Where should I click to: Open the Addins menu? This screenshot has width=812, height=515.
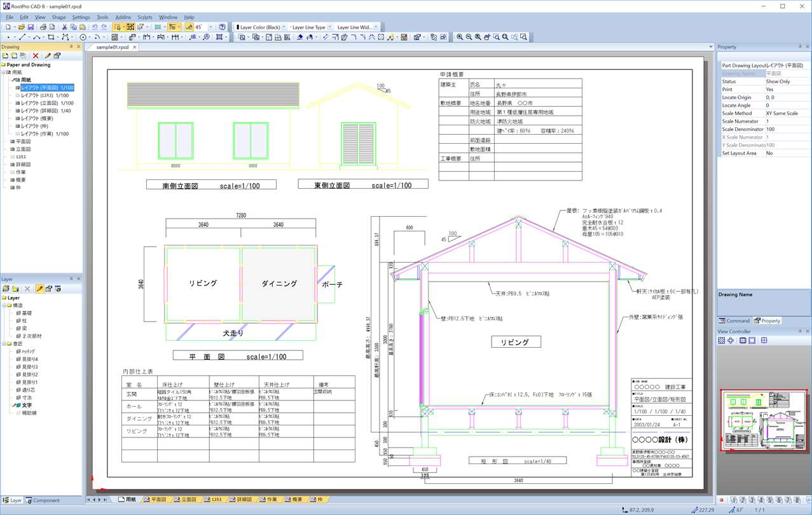tap(123, 17)
